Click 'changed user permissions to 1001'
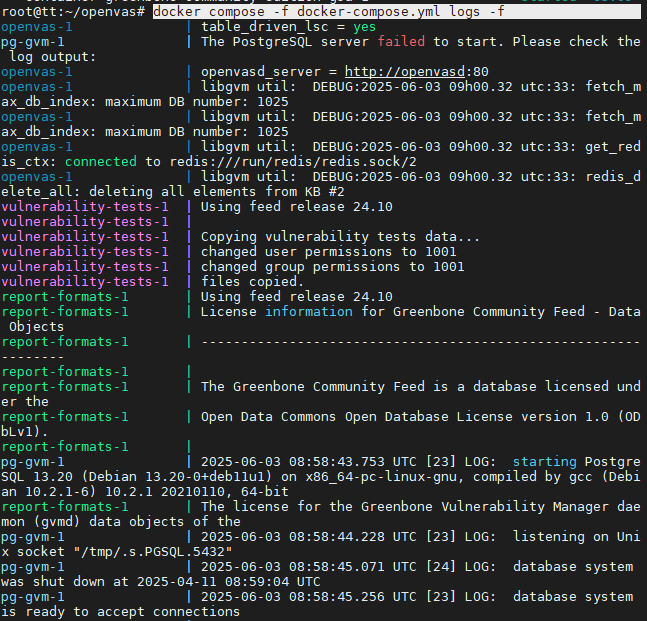Screen dimensions: 647x621 [328, 252]
